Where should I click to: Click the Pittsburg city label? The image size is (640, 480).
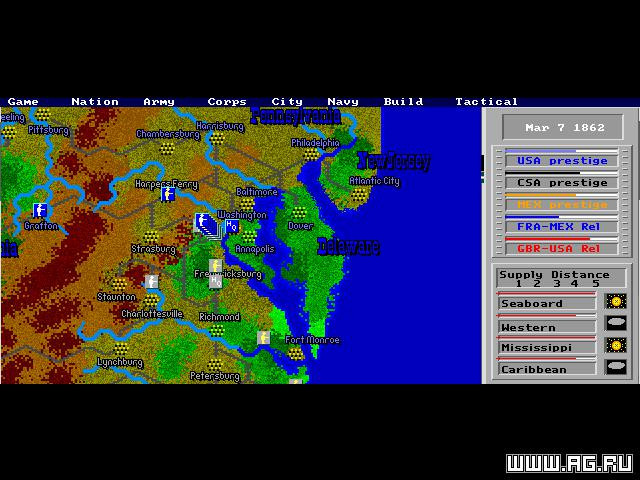tap(49, 130)
